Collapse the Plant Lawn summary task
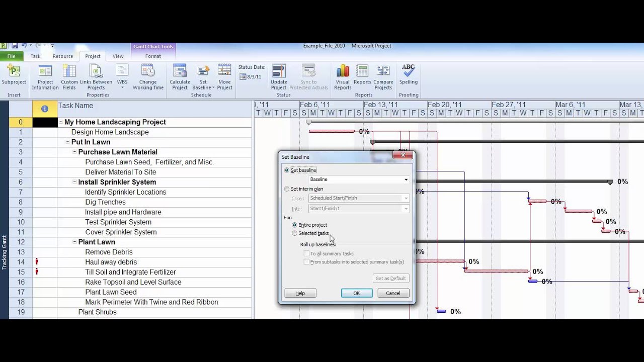The height and width of the screenshot is (362, 644). tap(74, 242)
